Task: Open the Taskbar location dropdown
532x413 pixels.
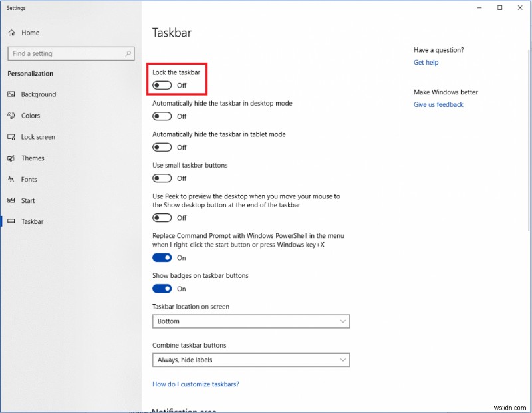Action: pos(251,321)
